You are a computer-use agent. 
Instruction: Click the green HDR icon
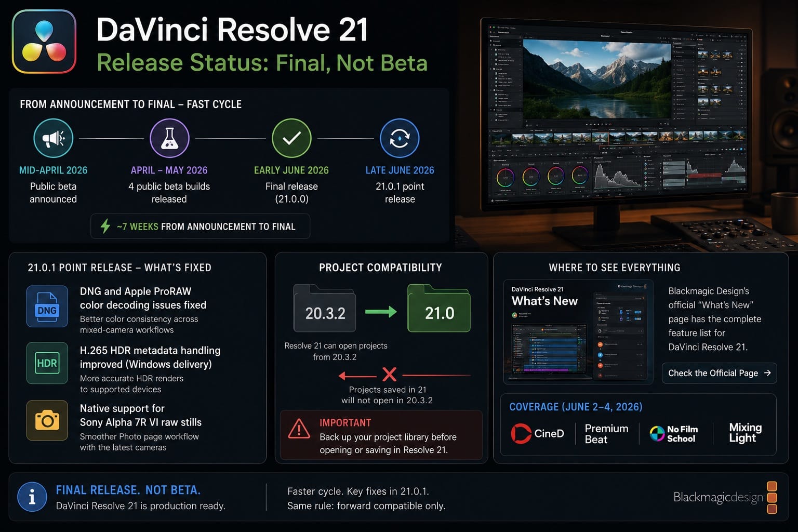(x=47, y=363)
